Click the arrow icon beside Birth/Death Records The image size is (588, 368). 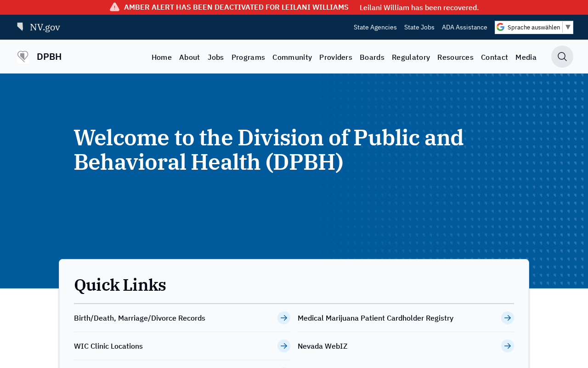coord(283,318)
